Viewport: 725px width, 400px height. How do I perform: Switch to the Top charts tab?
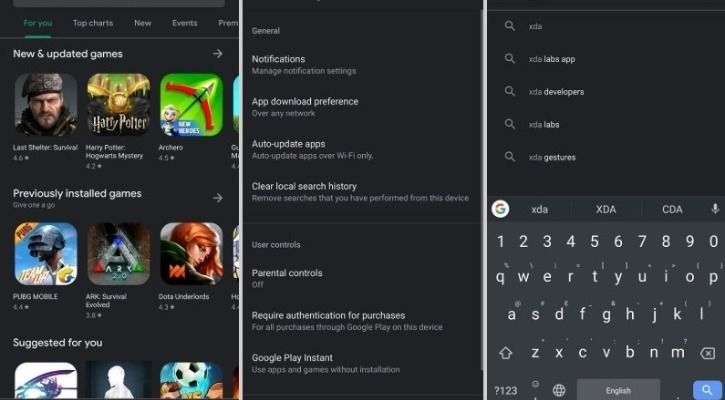tap(93, 23)
